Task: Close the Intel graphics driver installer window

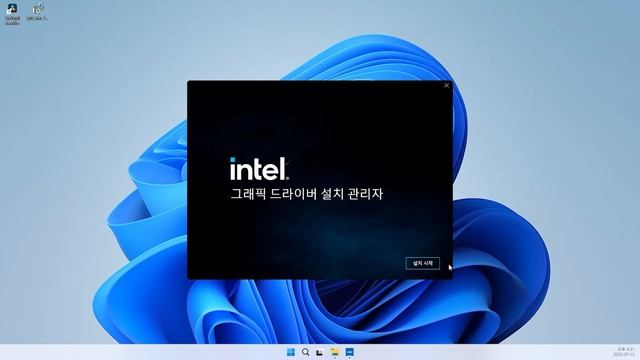Action: [447, 86]
